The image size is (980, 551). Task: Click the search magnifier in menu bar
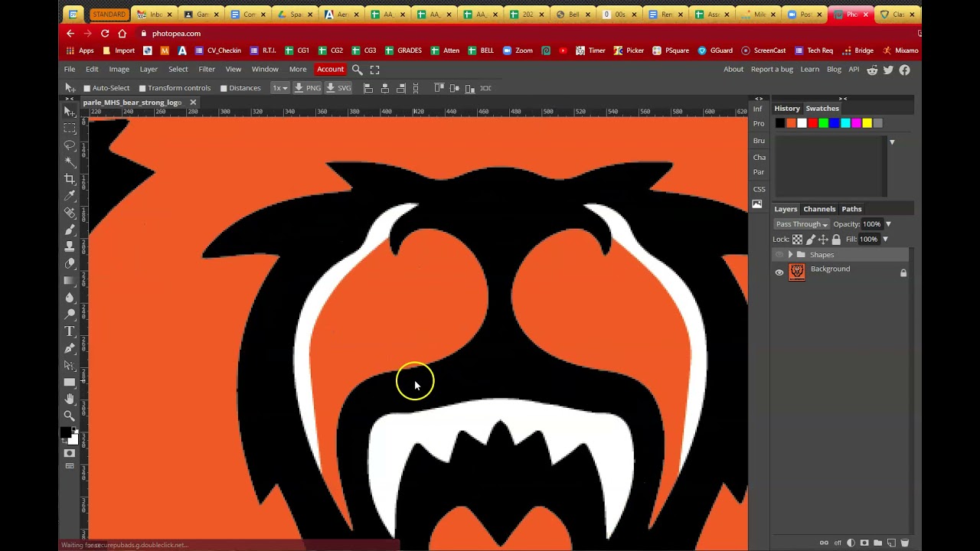(357, 70)
